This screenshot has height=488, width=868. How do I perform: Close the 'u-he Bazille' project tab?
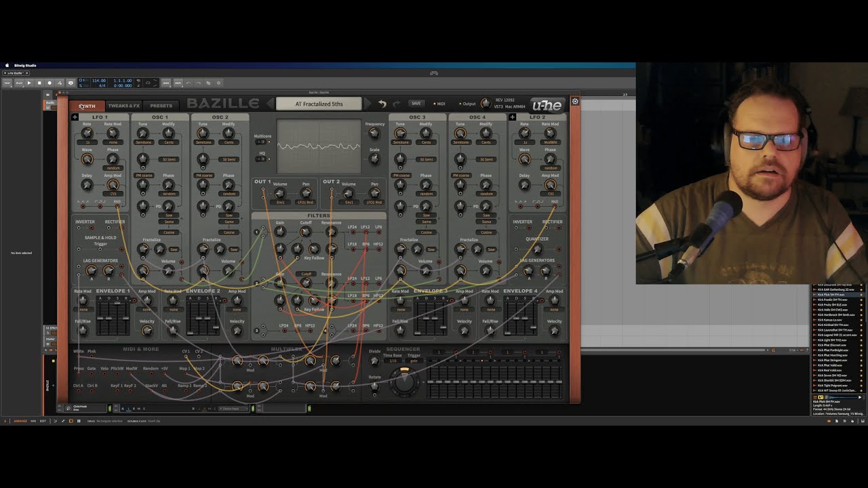(26, 73)
